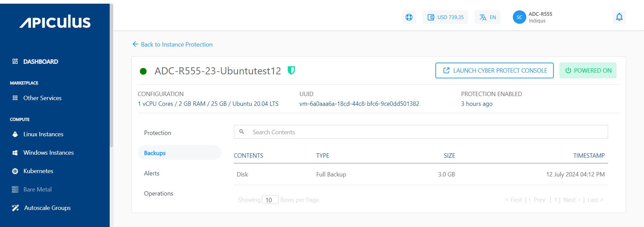Click the Other Services grid icon
The height and width of the screenshot is (227, 644).
[15, 98]
